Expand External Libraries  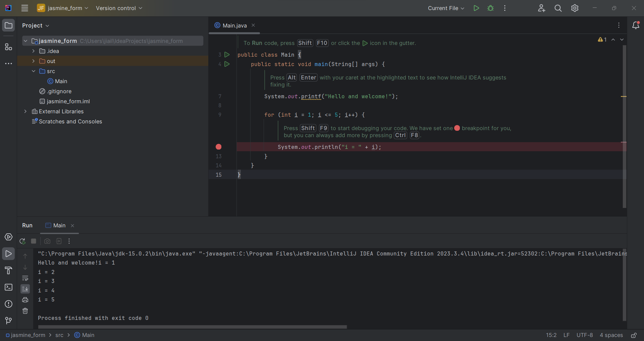[25, 111]
